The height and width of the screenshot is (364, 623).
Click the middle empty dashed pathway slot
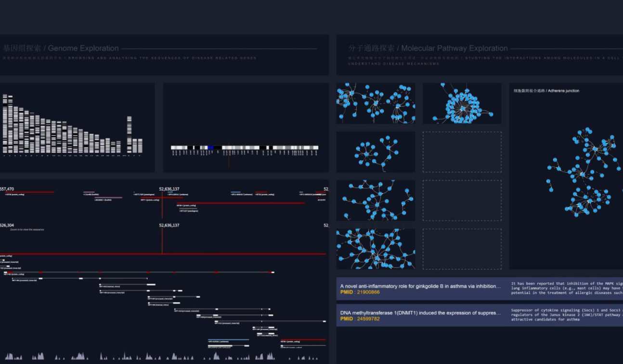click(x=462, y=200)
